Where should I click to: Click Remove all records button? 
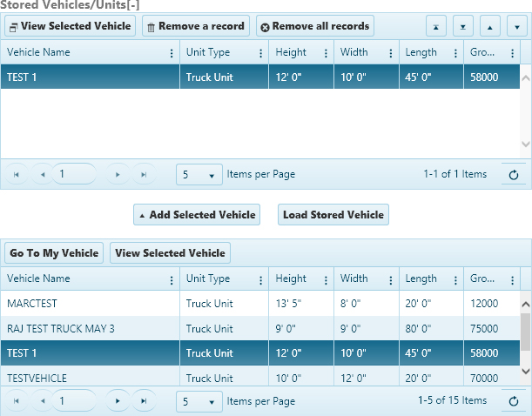tap(313, 26)
